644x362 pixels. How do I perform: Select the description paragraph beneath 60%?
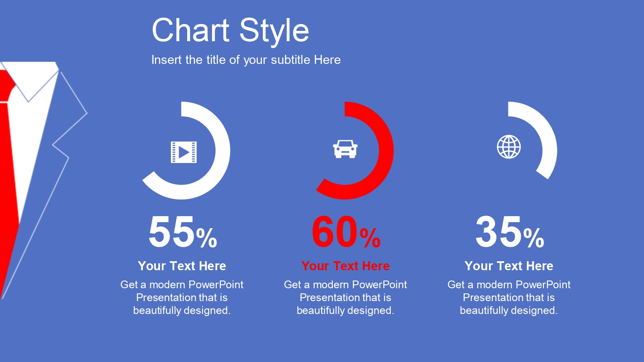tap(346, 297)
